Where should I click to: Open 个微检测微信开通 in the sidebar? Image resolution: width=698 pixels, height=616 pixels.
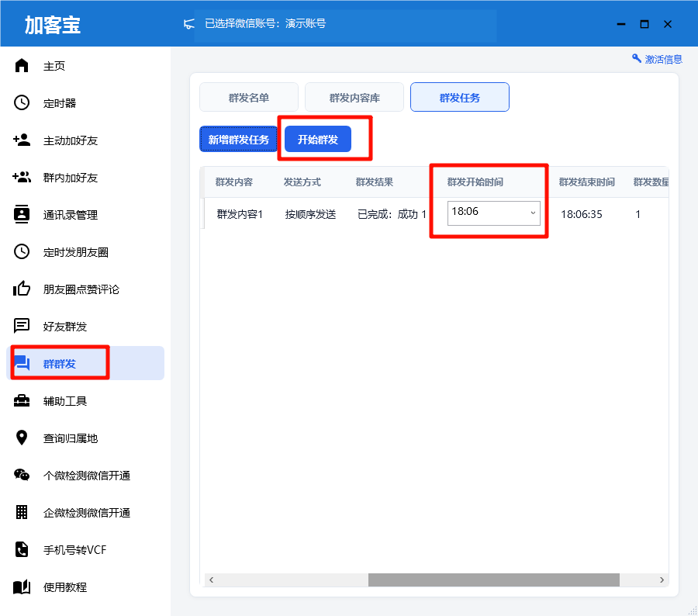pos(87,476)
